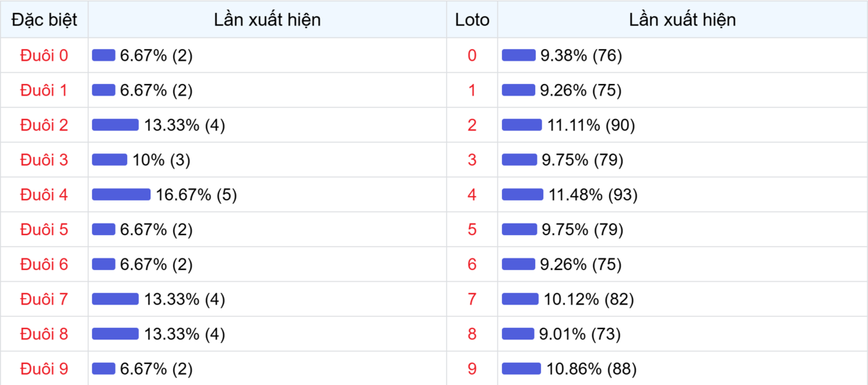Image resolution: width=868 pixels, height=385 pixels.
Task: Click the blue bar beside 11.48% (93)
Action: [522, 195]
